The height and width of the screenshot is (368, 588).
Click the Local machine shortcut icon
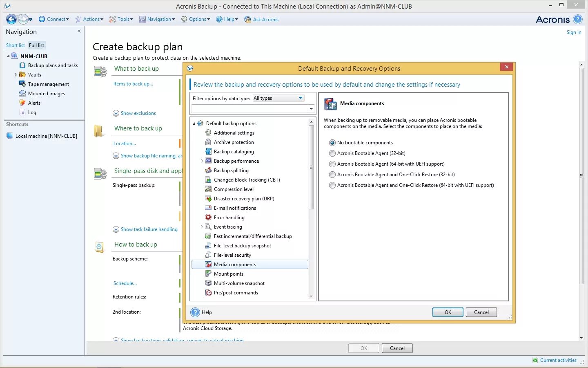pyautogui.click(x=10, y=136)
